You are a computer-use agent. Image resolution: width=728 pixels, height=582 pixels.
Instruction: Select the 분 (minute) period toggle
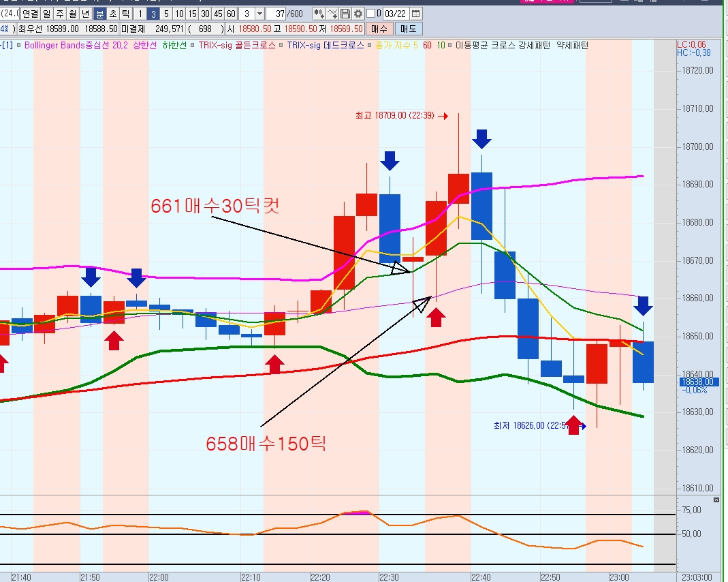[99, 14]
